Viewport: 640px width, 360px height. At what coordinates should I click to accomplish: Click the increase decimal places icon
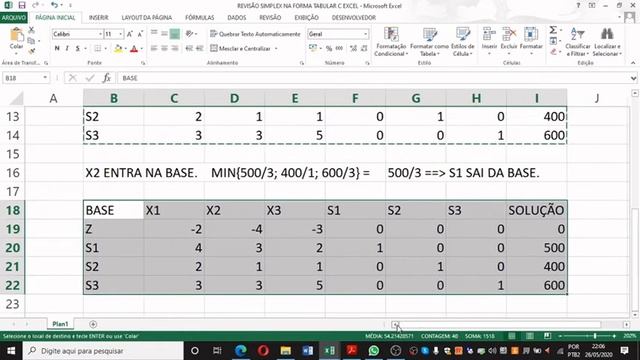tap(353, 48)
